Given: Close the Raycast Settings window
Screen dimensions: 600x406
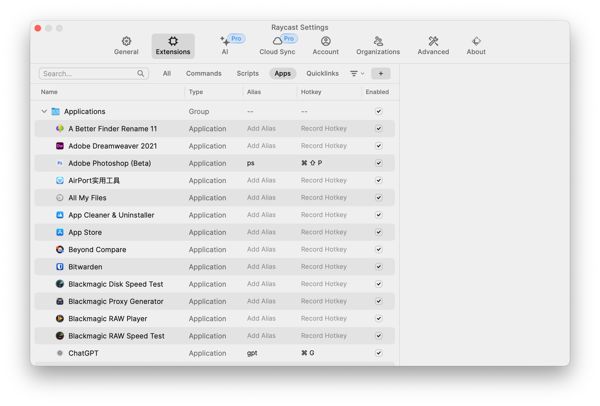Looking at the screenshot, I should click(38, 28).
